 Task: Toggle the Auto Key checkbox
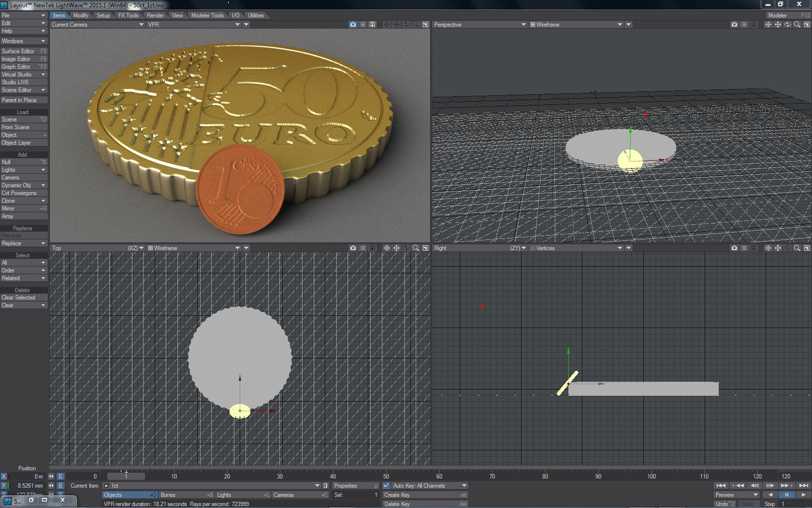[387, 485]
